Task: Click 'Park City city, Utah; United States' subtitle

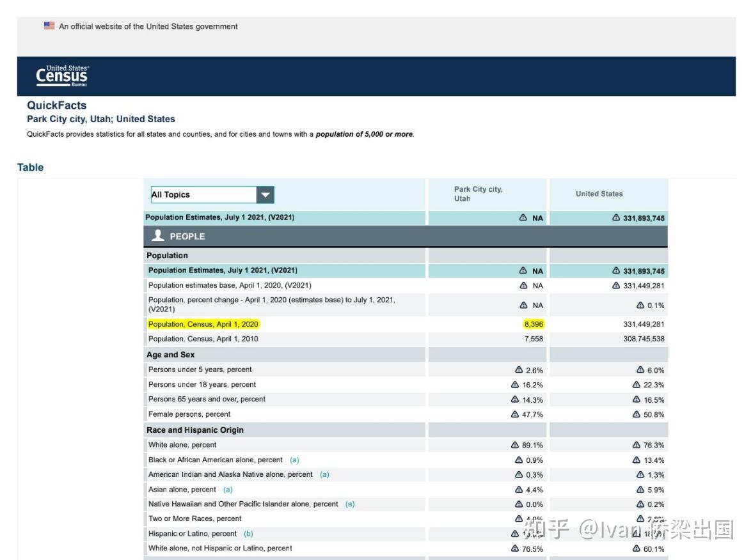Action: pos(101,119)
